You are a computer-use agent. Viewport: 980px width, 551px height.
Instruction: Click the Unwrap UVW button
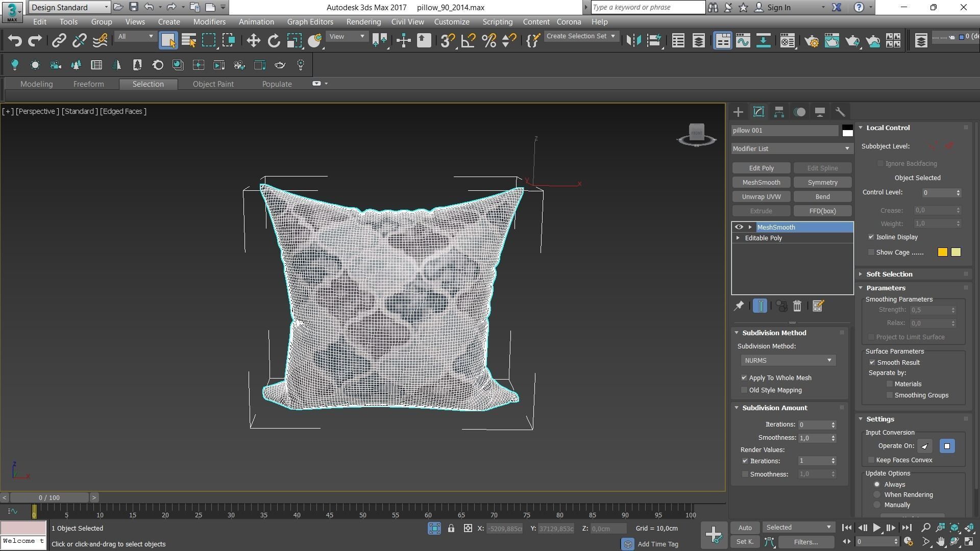pos(761,197)
